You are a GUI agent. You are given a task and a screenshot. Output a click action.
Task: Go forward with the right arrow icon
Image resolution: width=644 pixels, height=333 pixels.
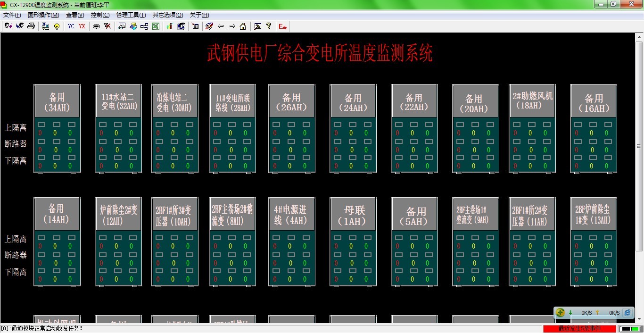click(x=232, y=26)
